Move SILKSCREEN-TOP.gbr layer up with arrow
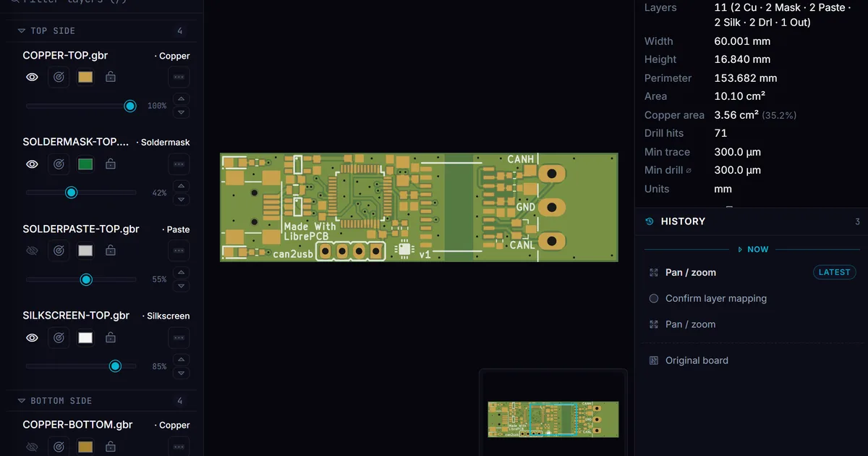868x456 pixels. tap(182, 360)
